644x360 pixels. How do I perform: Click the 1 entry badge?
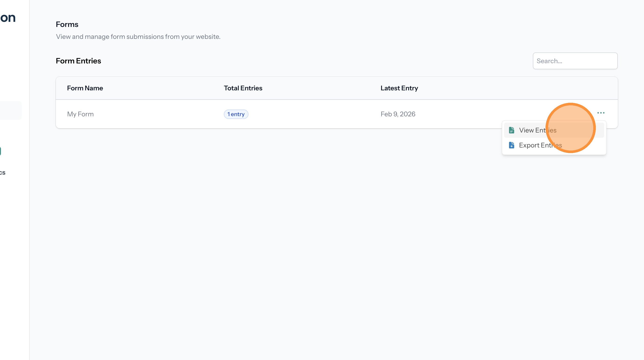(x=236, y=114)
